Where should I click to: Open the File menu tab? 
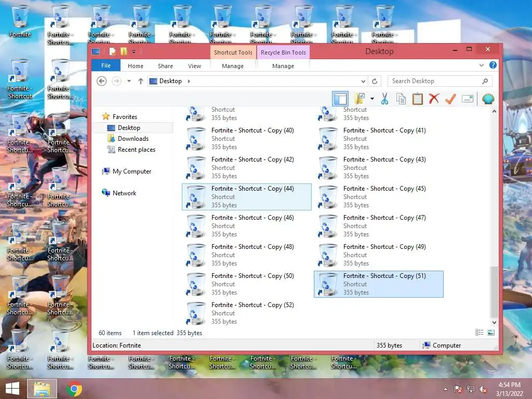coord(106,65)
